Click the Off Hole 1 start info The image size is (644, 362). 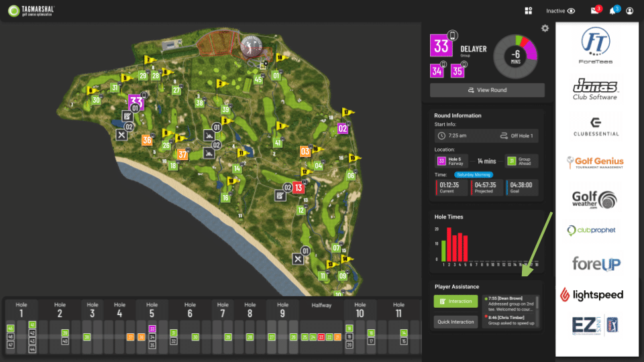pyautogui.click(x=517, y=136)
